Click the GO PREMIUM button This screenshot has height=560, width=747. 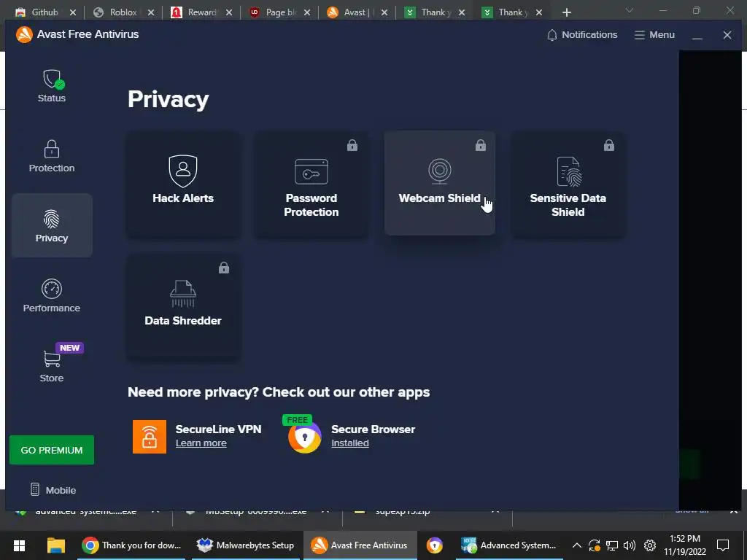tap(52, 450)
